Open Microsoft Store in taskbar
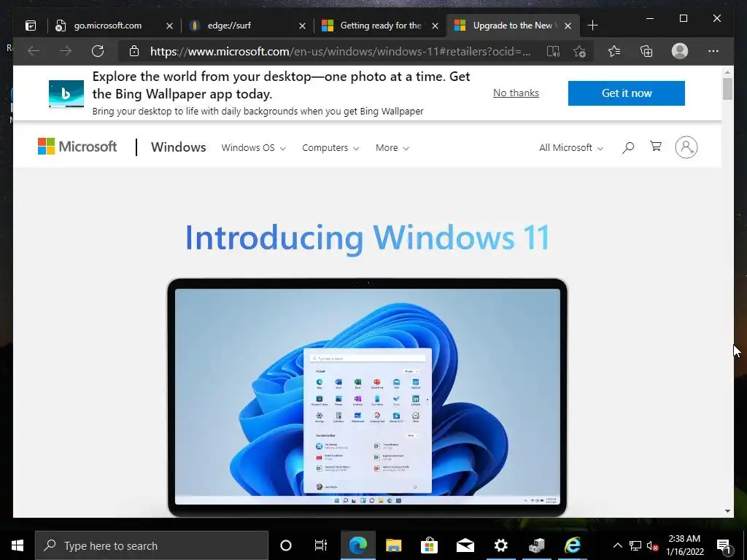 [x=429, y=545]
